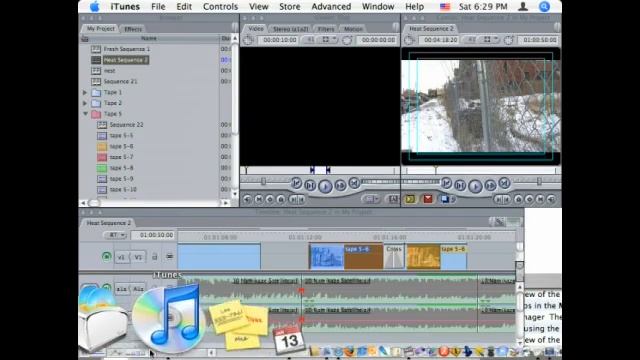
Task: Click the Canvas scrubber bar playhead
Action: pos(436,170)
